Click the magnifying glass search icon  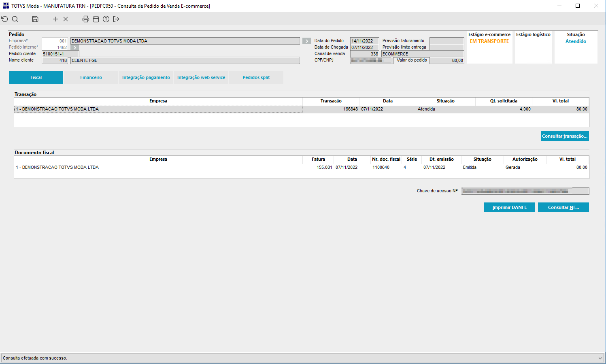(15, 19)
